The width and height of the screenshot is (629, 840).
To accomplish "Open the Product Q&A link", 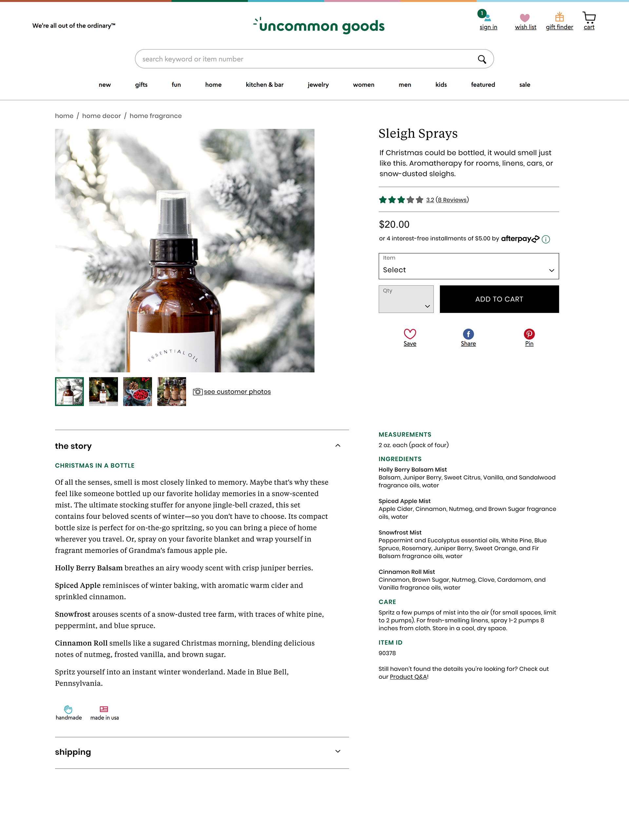I will click(x=408, y=677).
